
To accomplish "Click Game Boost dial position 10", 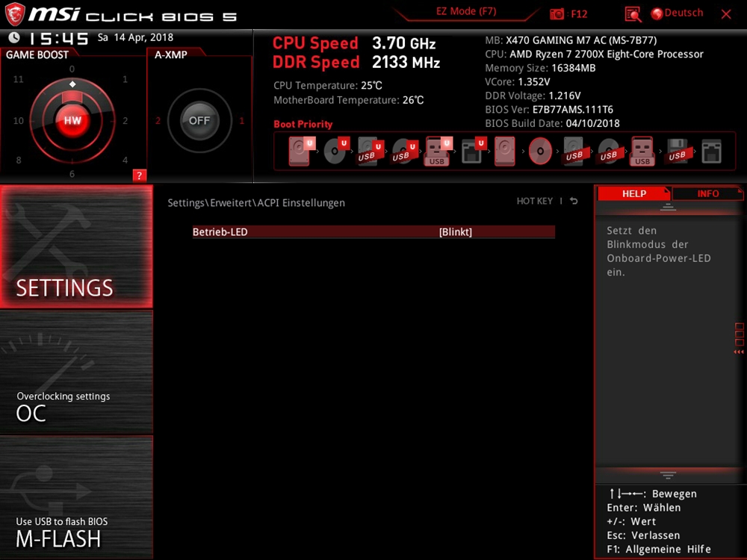I will tap(18, 120).
